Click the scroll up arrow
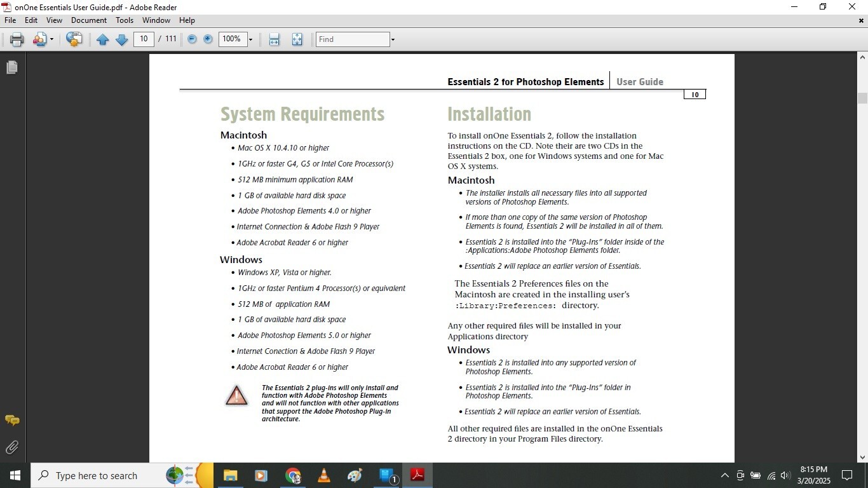The width and height of the screenshot is (868, 488). (x=862, y=57)
